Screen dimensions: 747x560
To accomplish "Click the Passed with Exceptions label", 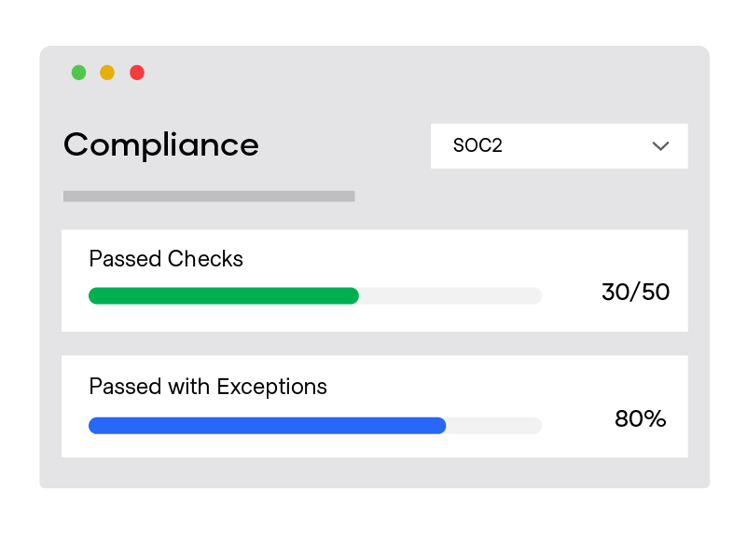I will point(208,387).
